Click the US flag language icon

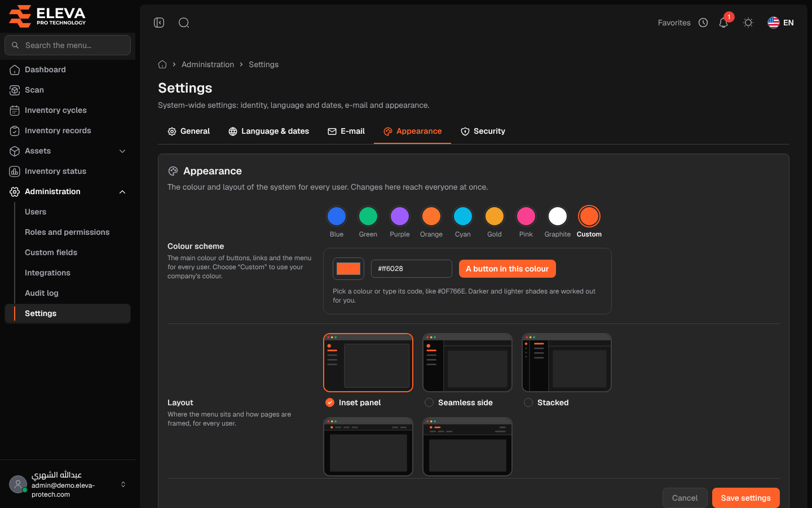tap(774, 23)
